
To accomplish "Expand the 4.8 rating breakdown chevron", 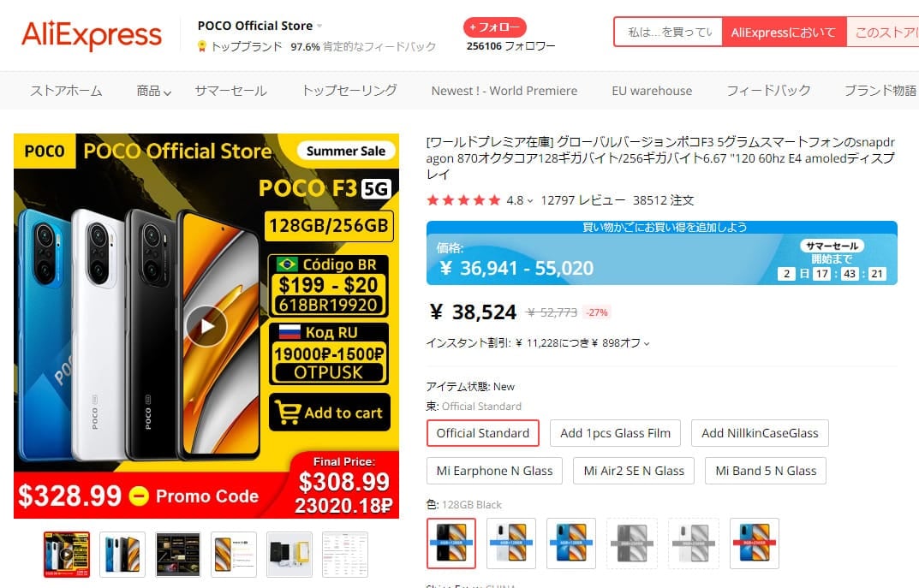I will click(x=530, y=201).
